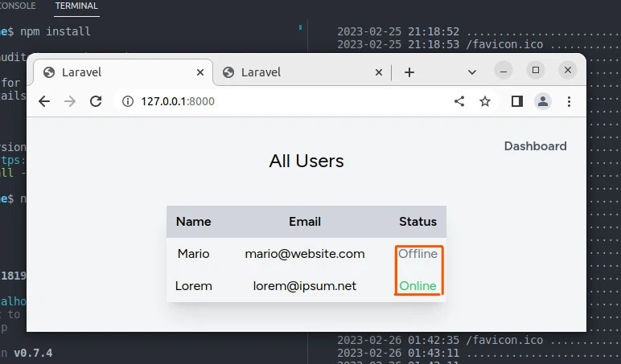
Task: Select the TERMINAL panel tab
Action: 76,6
